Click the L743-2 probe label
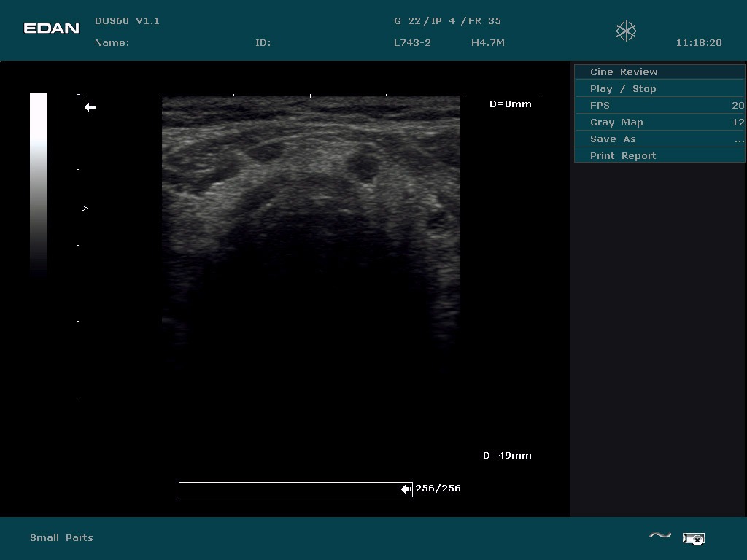The width and height of the screenshot is (747, 560). tap(412, 43)
